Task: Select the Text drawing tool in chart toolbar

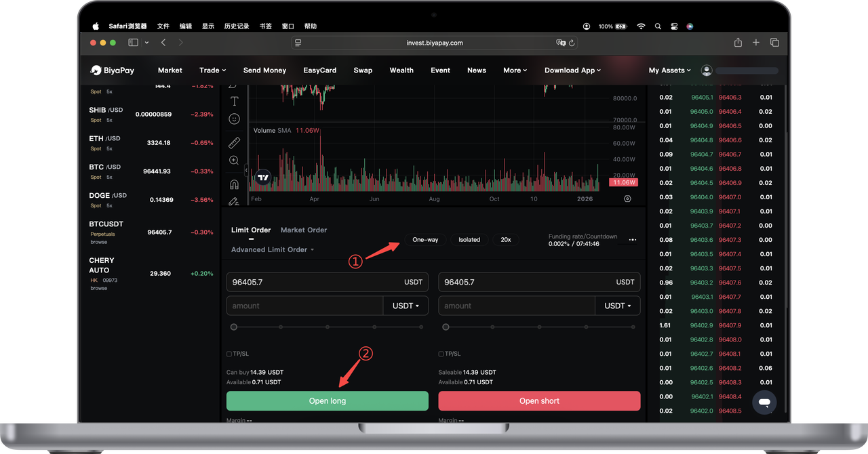Action: click(234, 101)
